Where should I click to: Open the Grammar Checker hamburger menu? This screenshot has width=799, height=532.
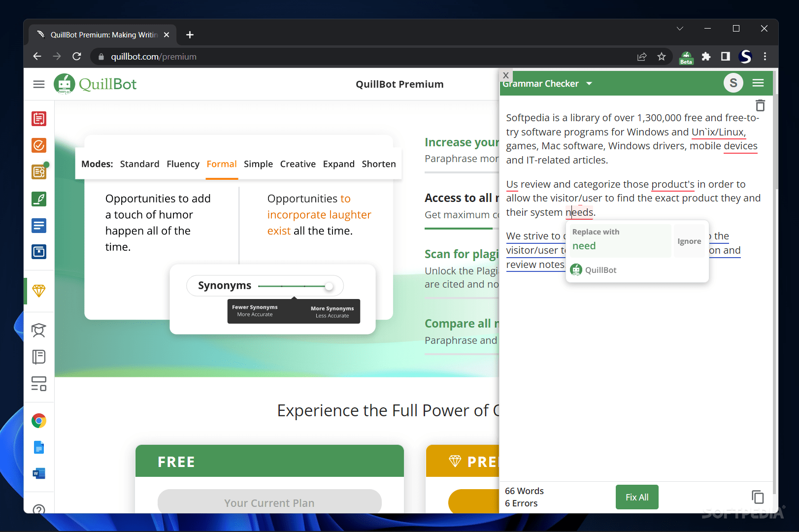tap(758, 83)
